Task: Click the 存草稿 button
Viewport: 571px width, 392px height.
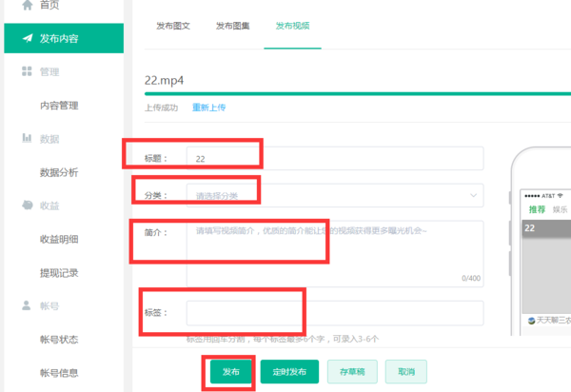Action: click(x=352, y=372)
